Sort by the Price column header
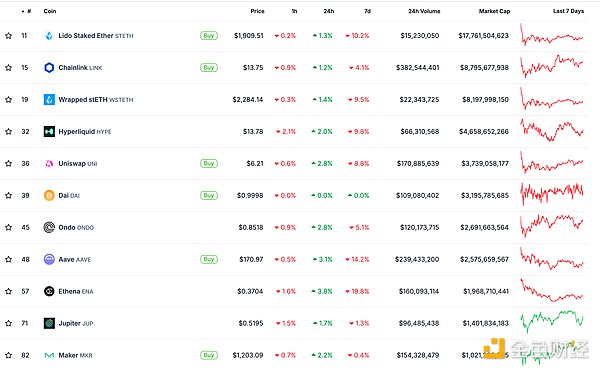Image resolution: width=600 pixels, height=370 pixels. (x=257, y=11)
